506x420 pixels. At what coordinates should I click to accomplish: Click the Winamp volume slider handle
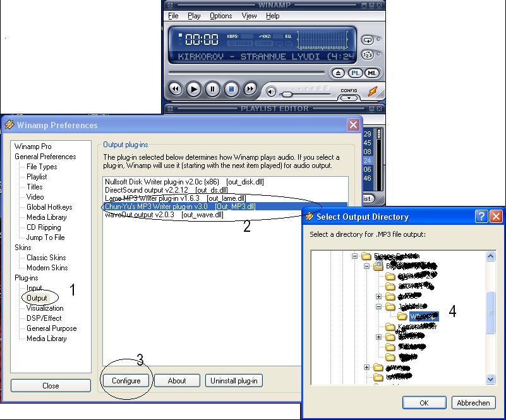coord(287,93)
